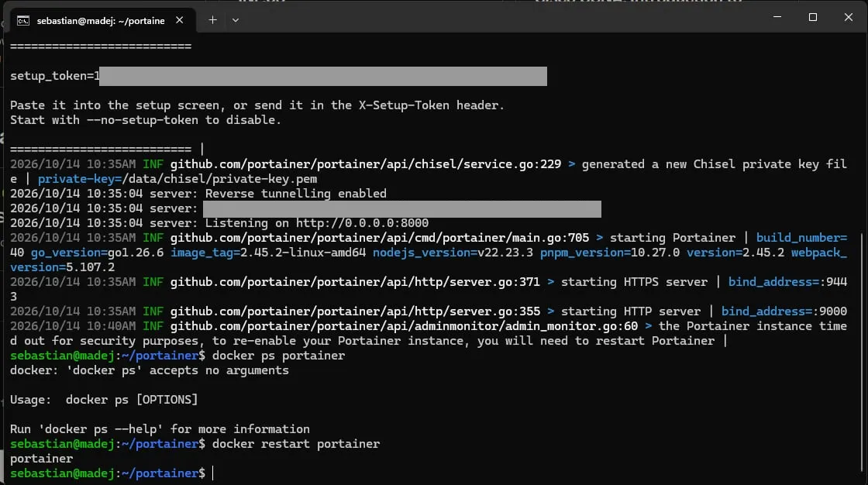The height and width of the screenshot is (485, 868).
Task: Click the 'bind_address=:9000' text
Action: pos(784,311)
